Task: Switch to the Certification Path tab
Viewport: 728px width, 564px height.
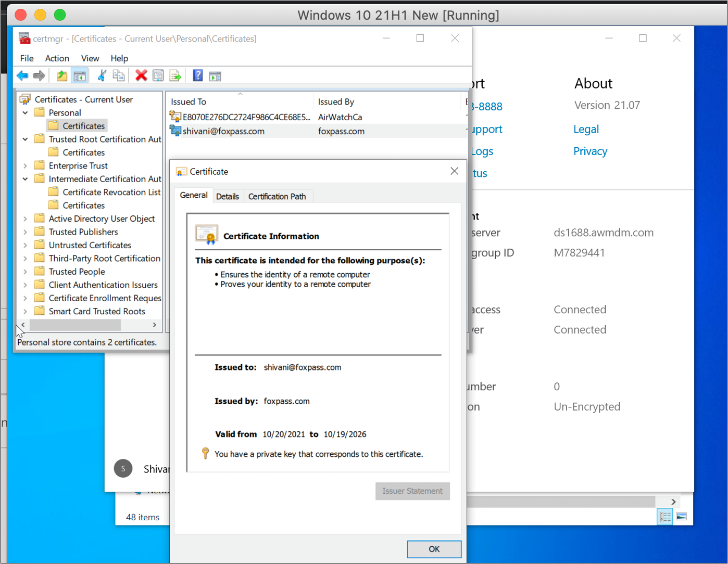Action: coord(277,196)
